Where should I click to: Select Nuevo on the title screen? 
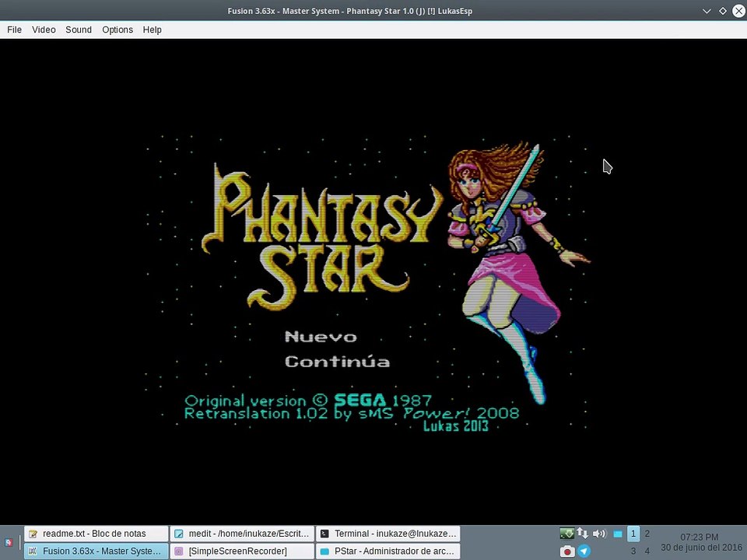pyautogui.click(x=321, y=337)
